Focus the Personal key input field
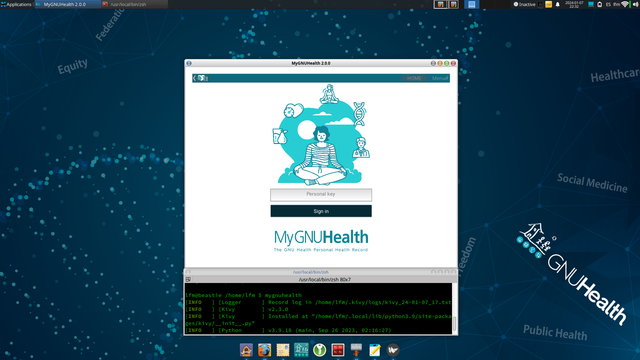The height and width of the screenshot is (360, 640). (321, 195)
